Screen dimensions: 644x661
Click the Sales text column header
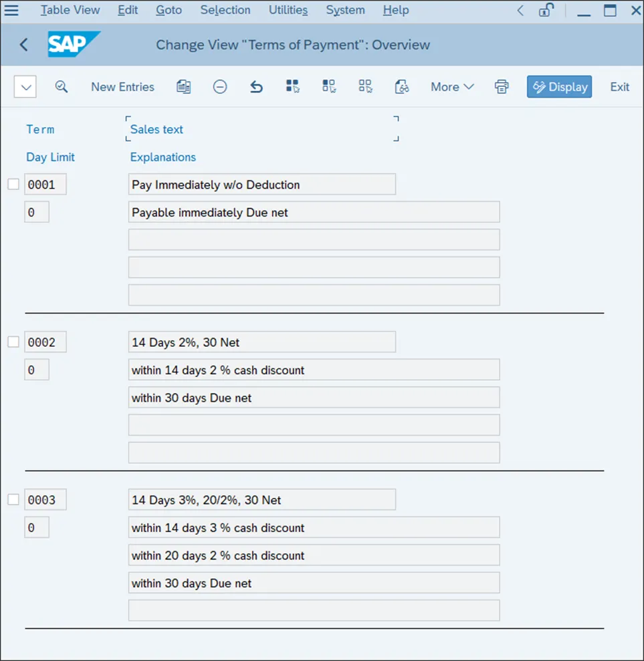pyautogui.click(x=156, y=130)
